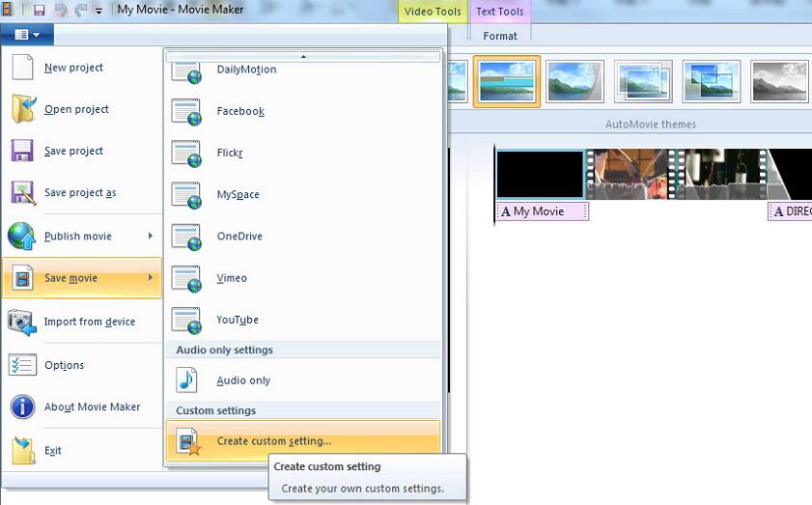812x505 pixels.
Task: Click the Save project floppy disk icon
Action: click(22, 151)
